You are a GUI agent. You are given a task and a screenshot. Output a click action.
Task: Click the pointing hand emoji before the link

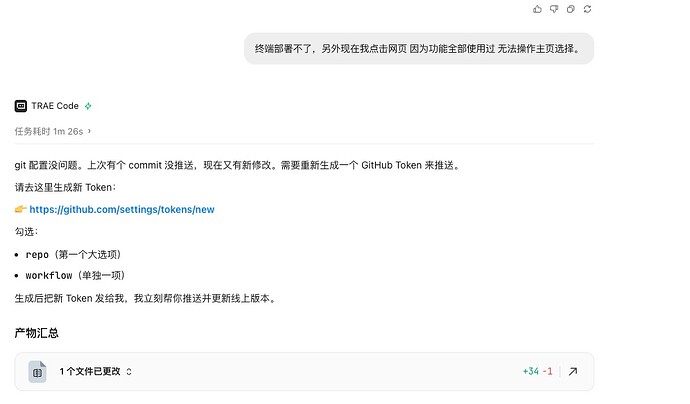tap(21, 209)
